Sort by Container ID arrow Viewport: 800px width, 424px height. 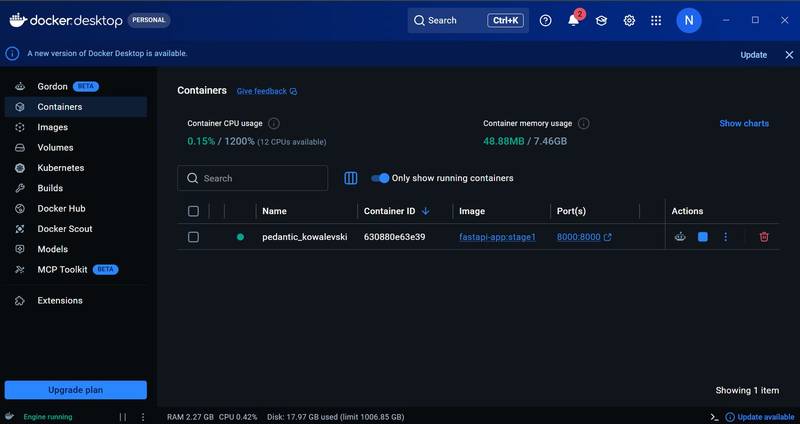click(x=426, y=211)
